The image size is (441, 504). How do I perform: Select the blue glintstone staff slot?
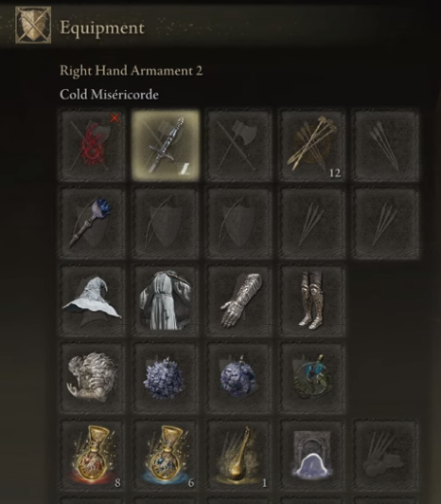tap(92, 224)
